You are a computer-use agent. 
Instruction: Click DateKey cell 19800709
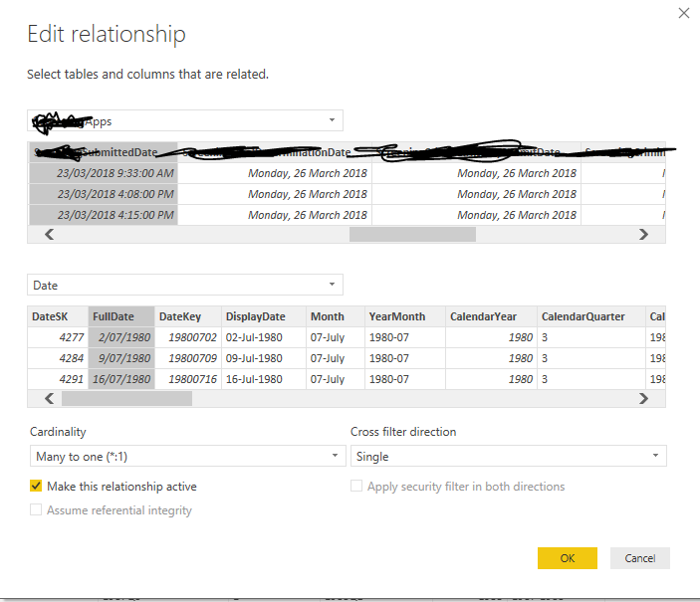pos(188,358)
